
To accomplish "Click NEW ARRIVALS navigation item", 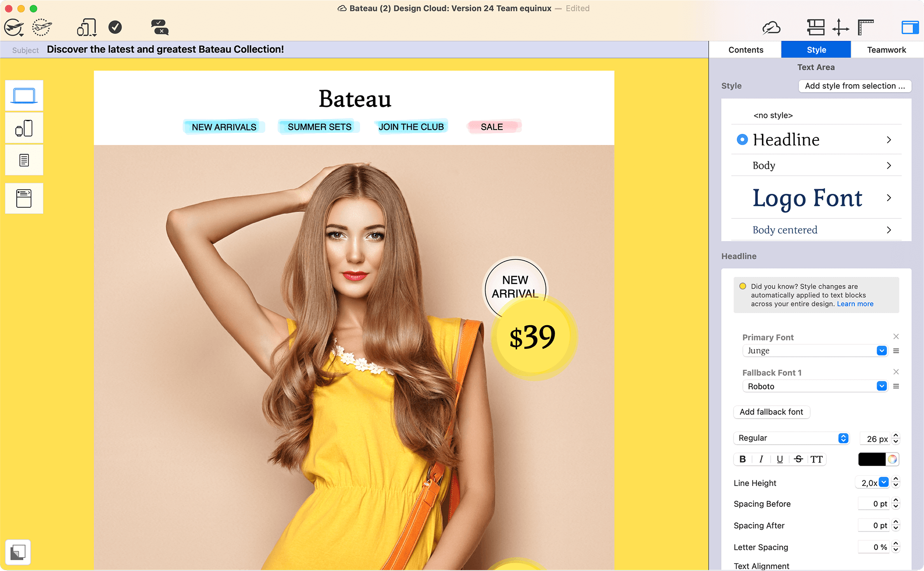I will [224, 127].
